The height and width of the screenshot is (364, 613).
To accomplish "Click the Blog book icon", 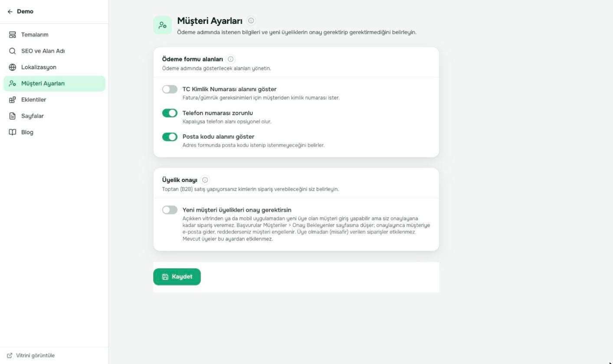I will (13, 132).
